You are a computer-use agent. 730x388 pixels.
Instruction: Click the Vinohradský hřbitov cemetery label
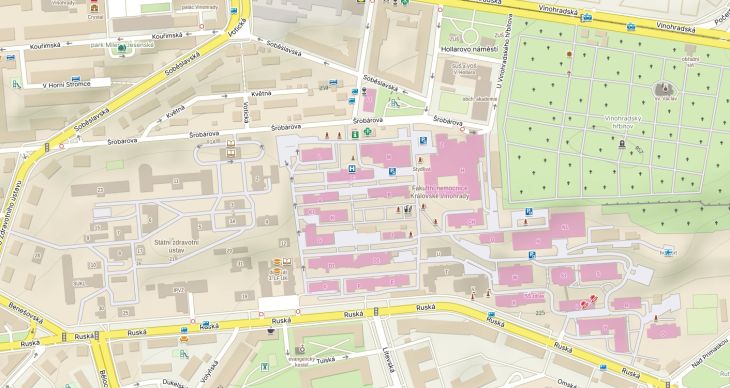click(x=623, y=122)
